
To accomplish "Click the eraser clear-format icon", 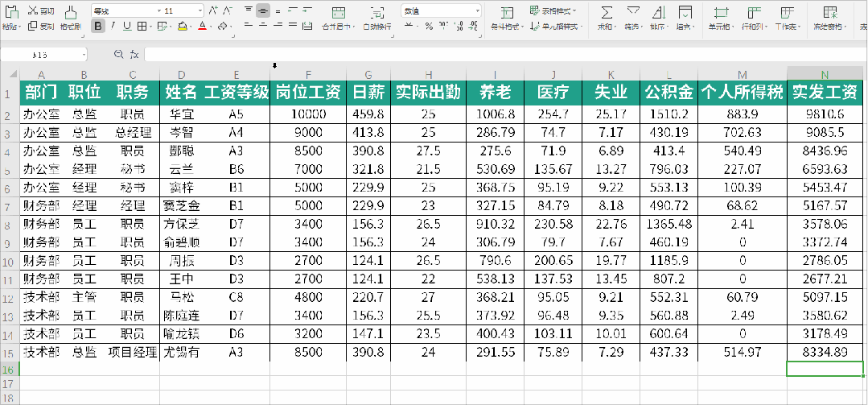I will point(221,26).
